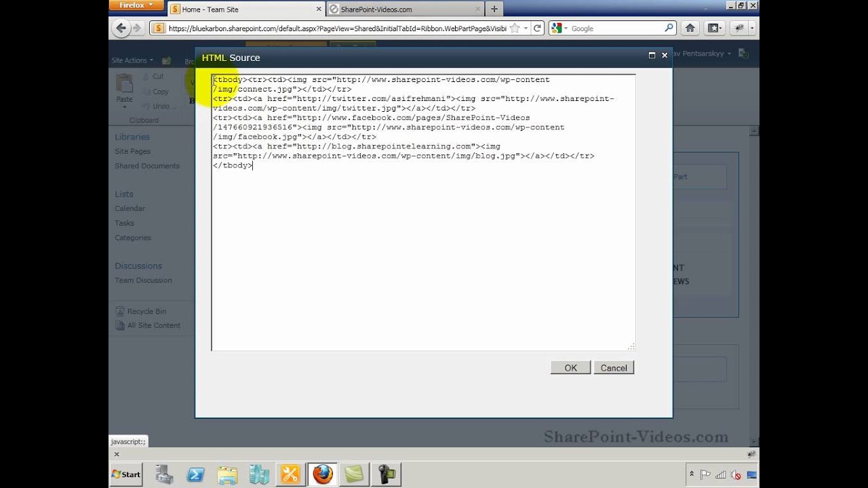Click the Firefox forward arrow button
The image size is (868, 488).
pos(137,28)
